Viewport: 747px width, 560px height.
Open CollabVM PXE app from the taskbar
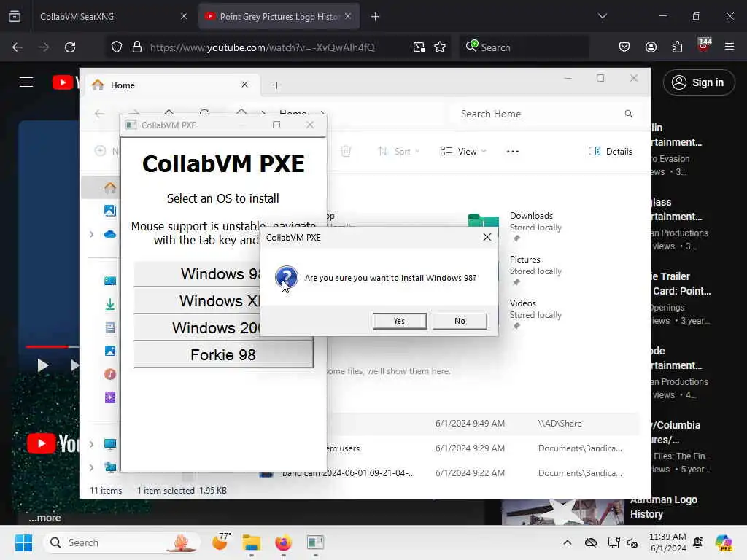click(x=315, y=542)
